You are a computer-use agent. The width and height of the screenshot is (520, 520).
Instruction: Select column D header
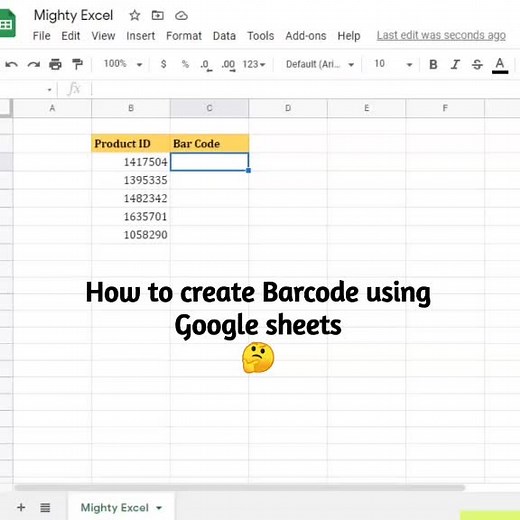click(x=288, y=108)
